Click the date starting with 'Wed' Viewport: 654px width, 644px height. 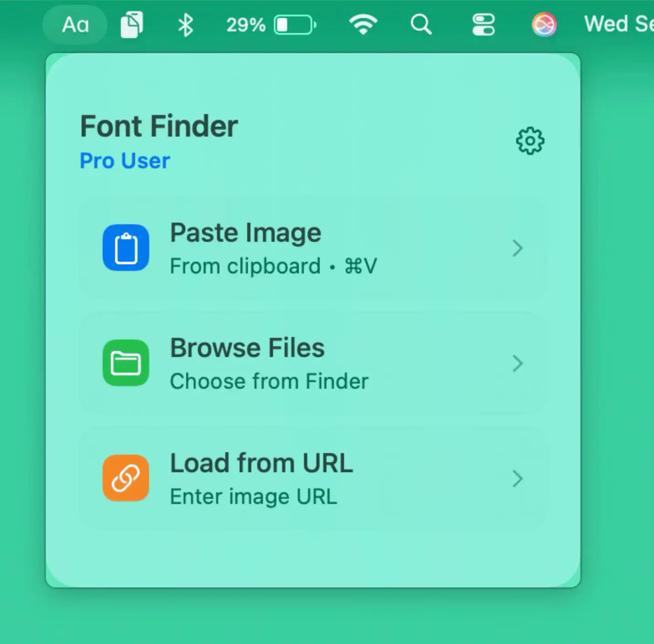[618, 25]
